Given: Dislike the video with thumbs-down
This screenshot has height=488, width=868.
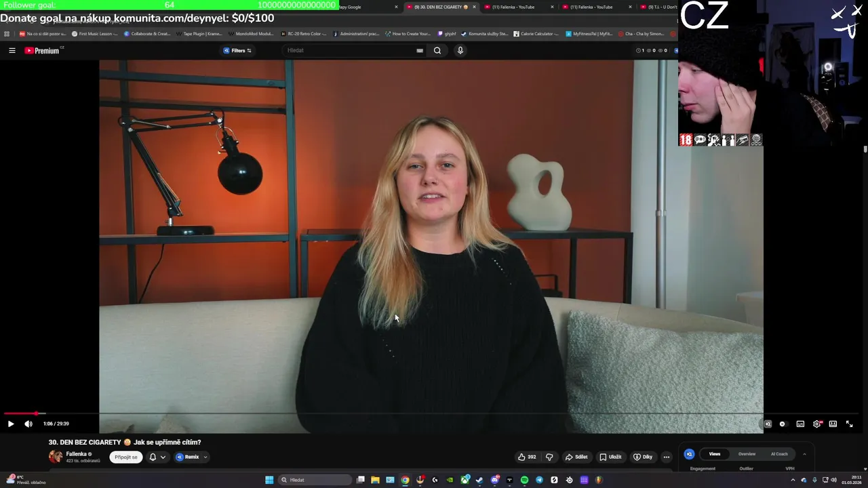Looking at the screenshot, I should (x=549, y=457).
